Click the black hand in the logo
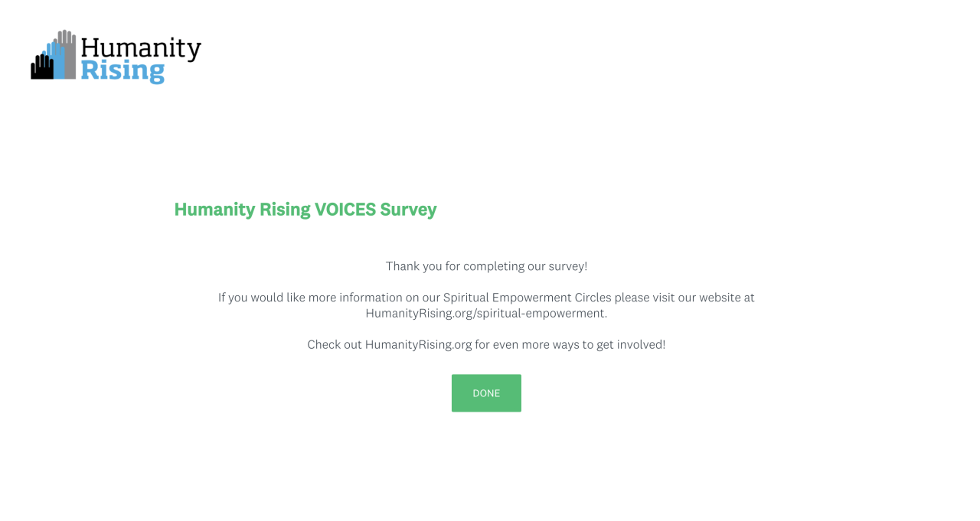This screenshot has height=521, width=980. (x=41, y=68)
